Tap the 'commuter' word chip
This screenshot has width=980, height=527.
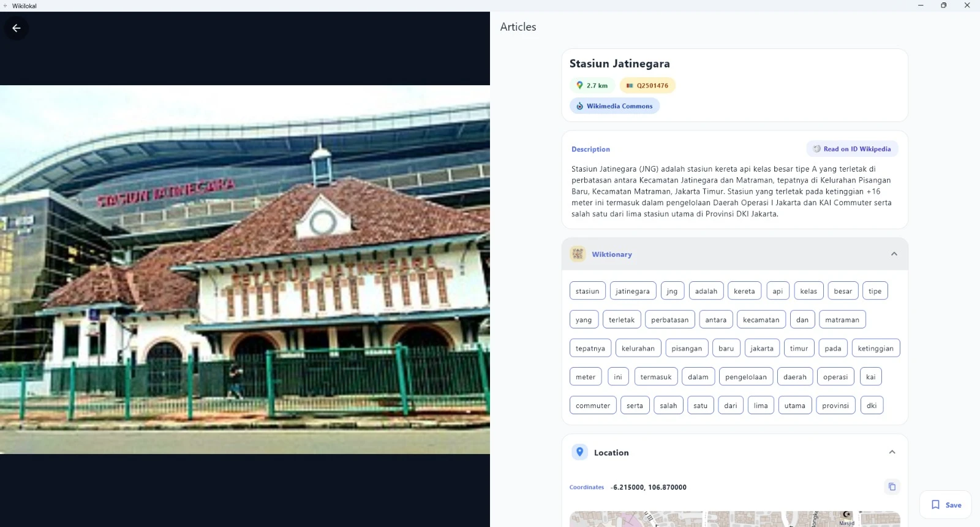pos(593,406)
